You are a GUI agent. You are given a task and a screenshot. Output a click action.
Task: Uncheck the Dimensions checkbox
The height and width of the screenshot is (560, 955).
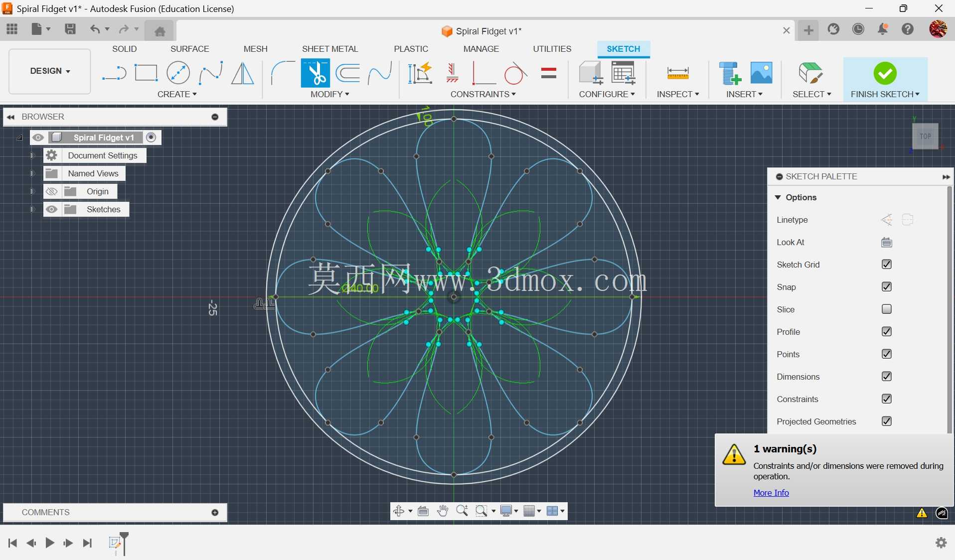coord(887,377)
